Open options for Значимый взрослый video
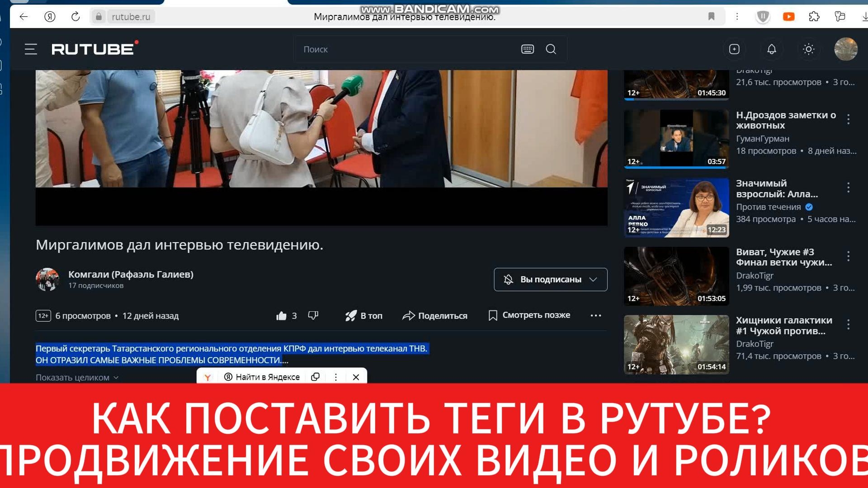The width and height of the screenshot is (868, 488). (x=849, y=188)
